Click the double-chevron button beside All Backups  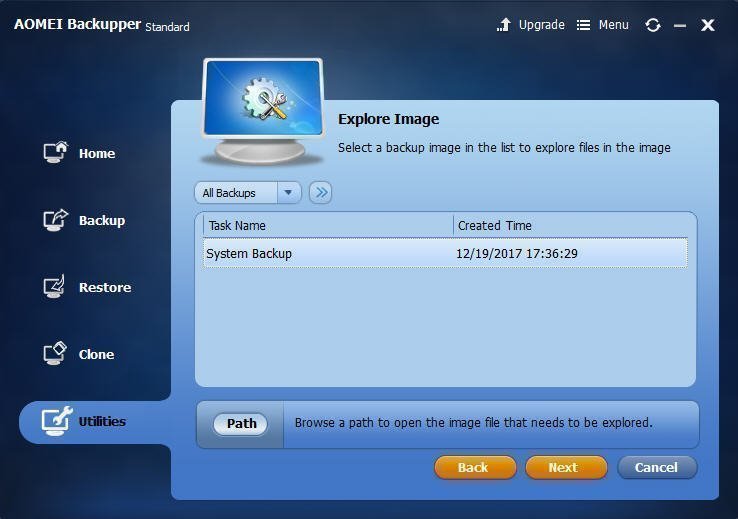click(x=321, y=192)
